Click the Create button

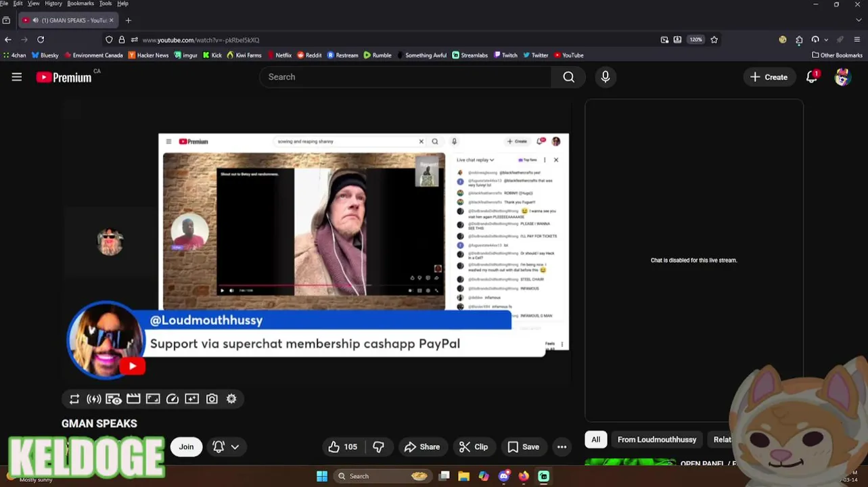769,77
